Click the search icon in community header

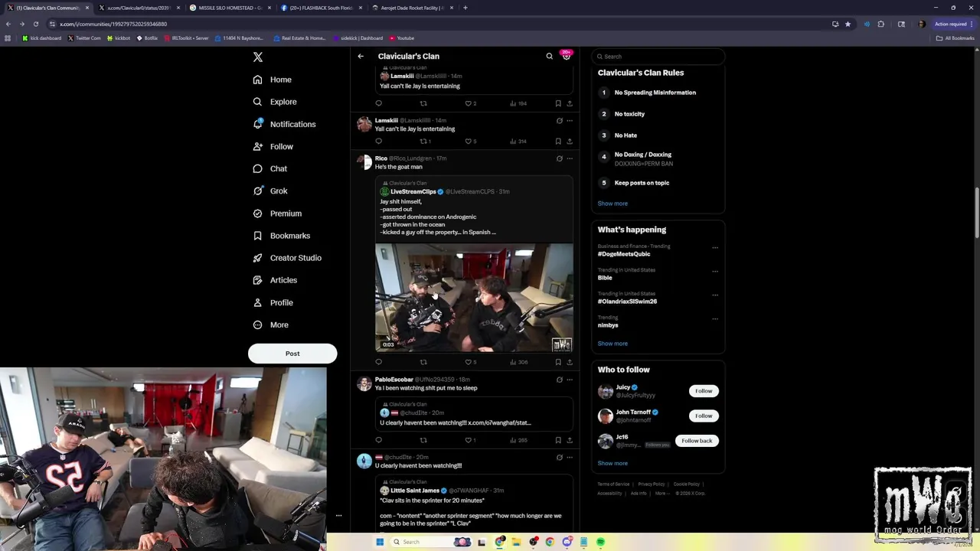tap(549, 56)
